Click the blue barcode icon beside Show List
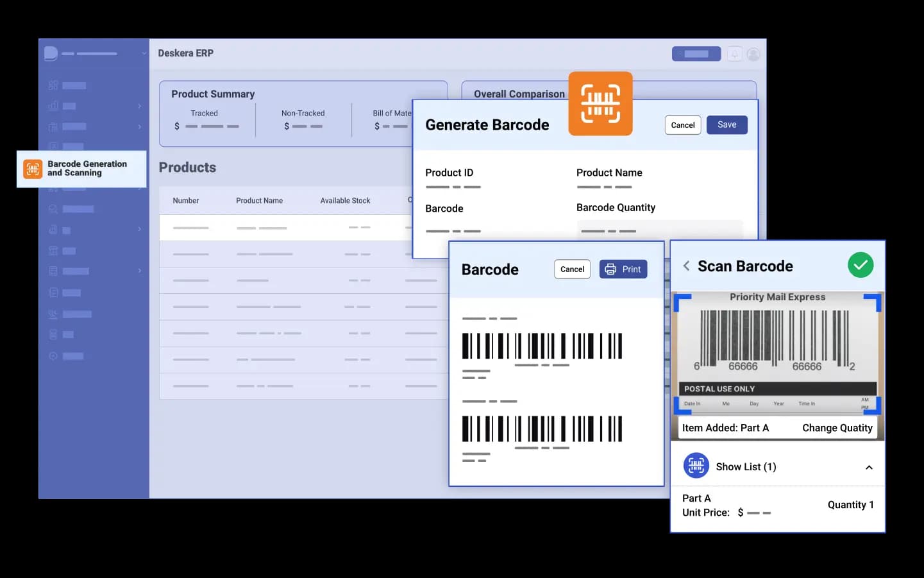Viewport: 924px width, 578px height. click(x=696, y=466)
